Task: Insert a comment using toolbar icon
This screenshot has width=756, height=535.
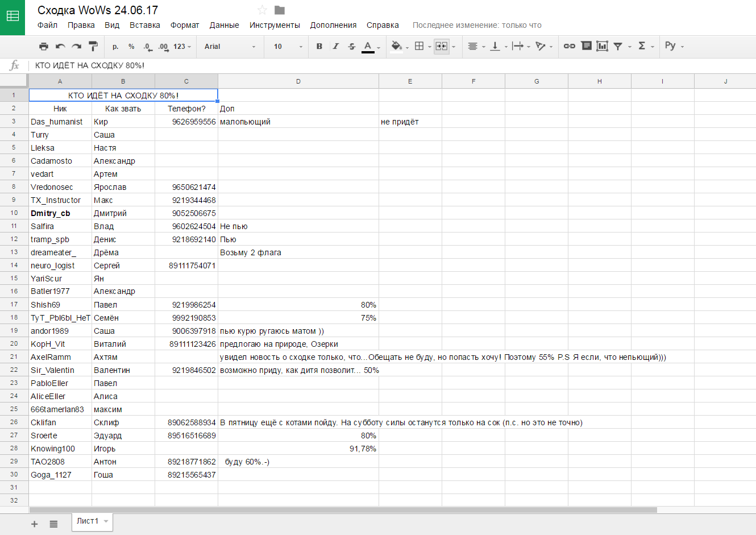Action: click(x=586, y=46)
